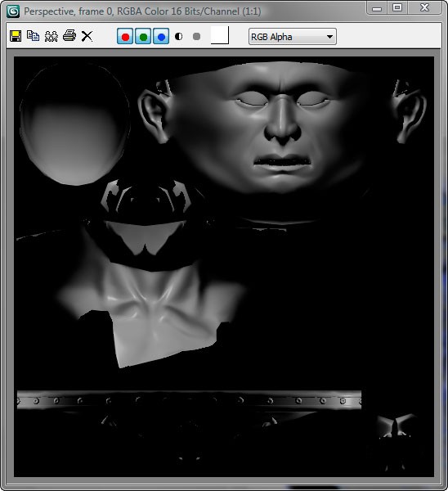
Task: Save the rendered image with floppy icon
Action: click(16, 36)
